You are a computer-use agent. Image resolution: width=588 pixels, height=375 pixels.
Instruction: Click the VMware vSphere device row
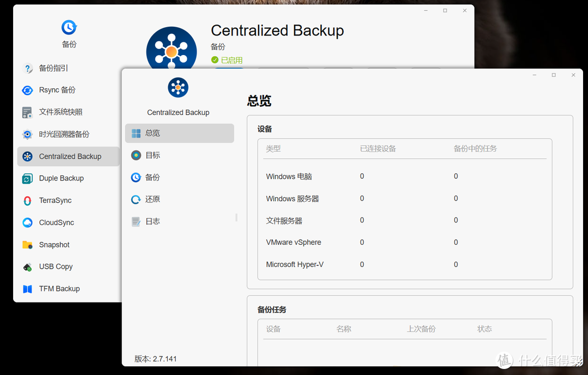click(293, 243)
